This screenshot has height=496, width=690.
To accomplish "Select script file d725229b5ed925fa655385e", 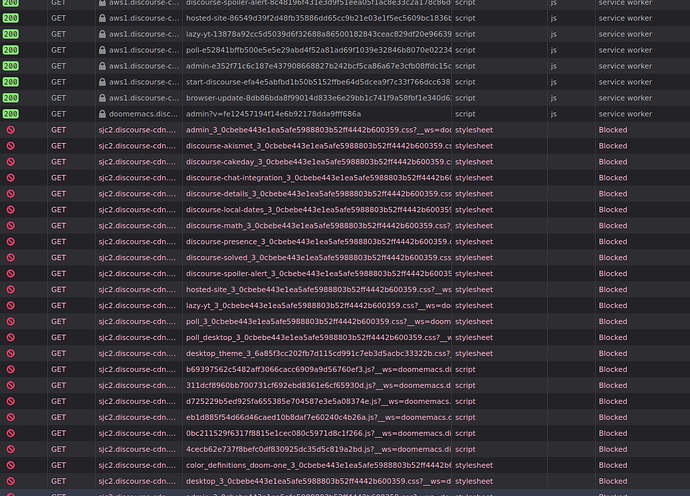I will pos(318,401).
